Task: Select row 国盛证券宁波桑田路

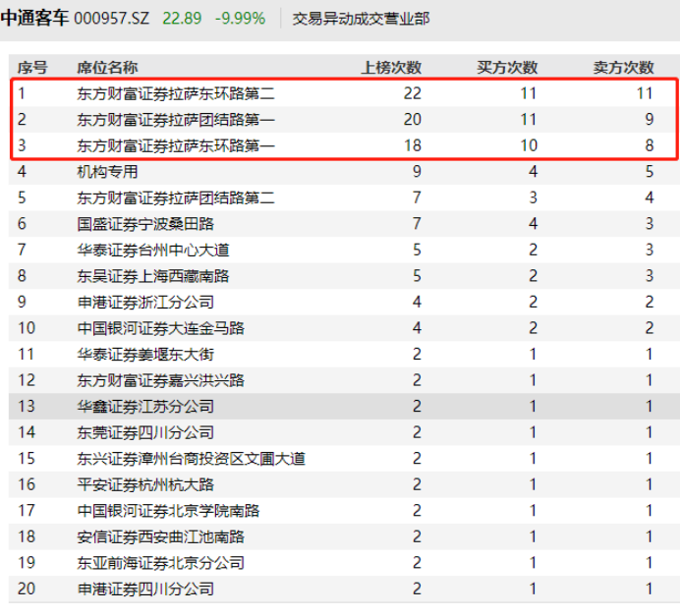Action: [x=344, y=224]
